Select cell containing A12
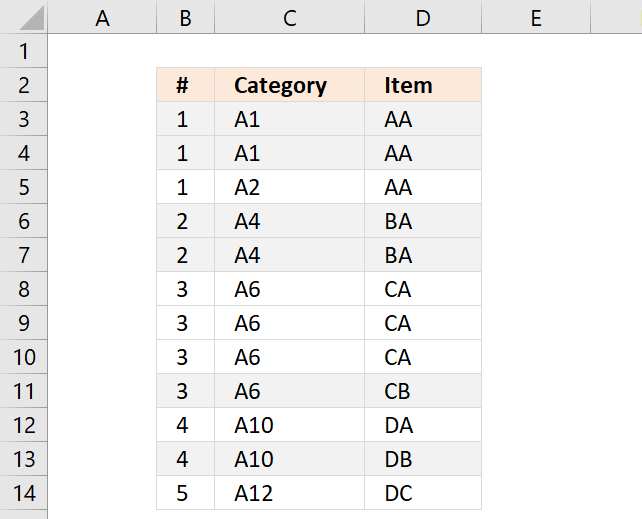The height and width of the screenshot is (519, 642). (x=289, y=492)
